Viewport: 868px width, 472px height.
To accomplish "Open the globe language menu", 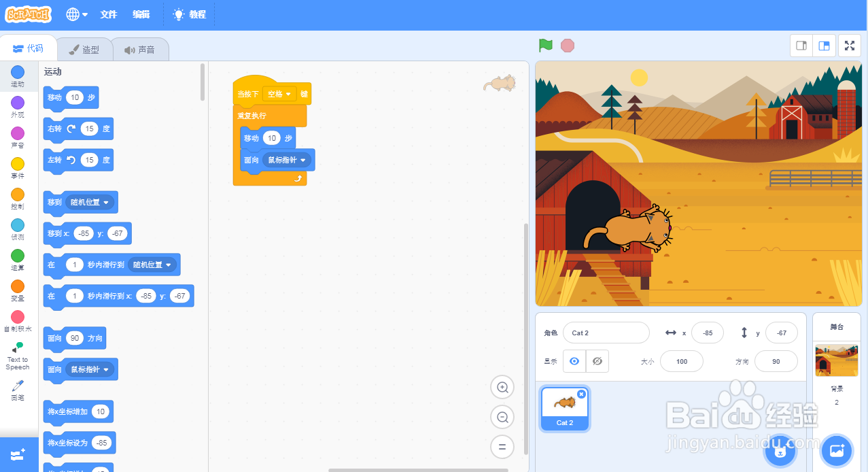I will 77,14.
